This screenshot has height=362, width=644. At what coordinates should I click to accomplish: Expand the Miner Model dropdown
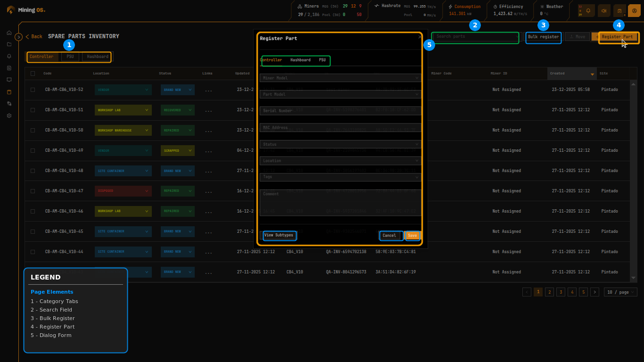[x=340, y=78]
